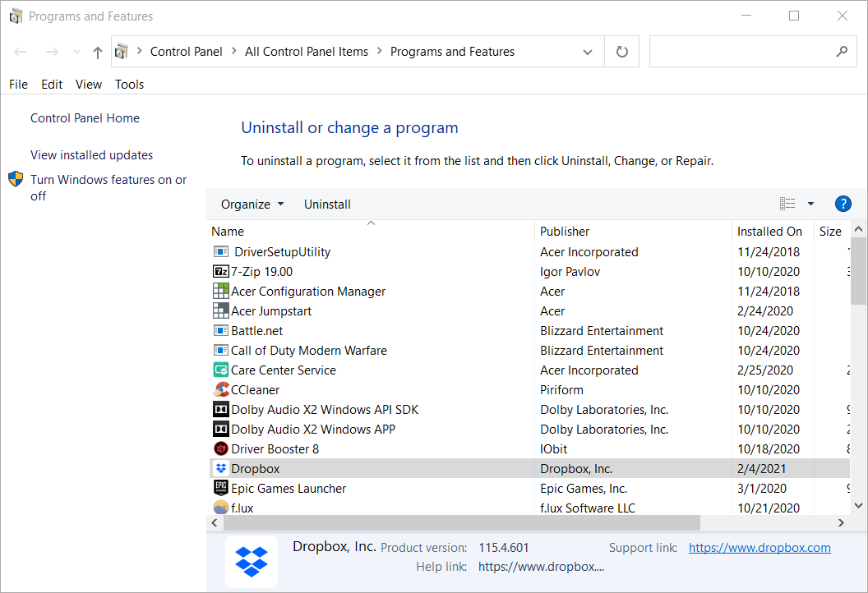Click the 7-Zip 19.00 icon

(221, 272)
